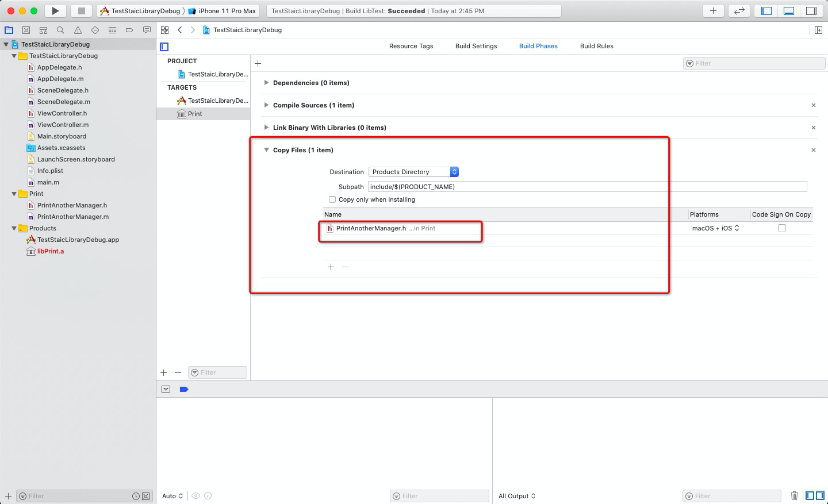Open the Source Control navigator

click(26, 30)
